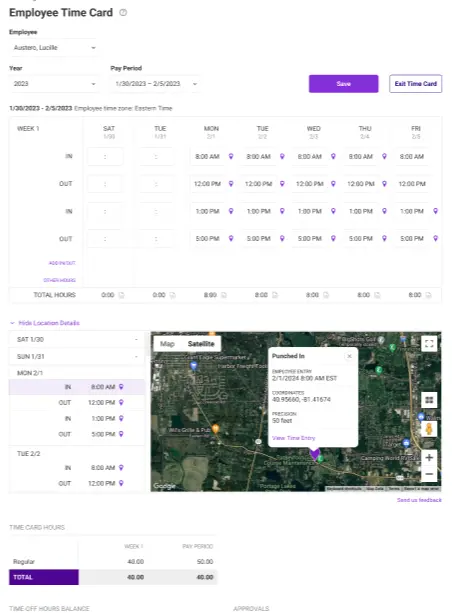Click location pin for Thursday 12:00 PM out

384,184
